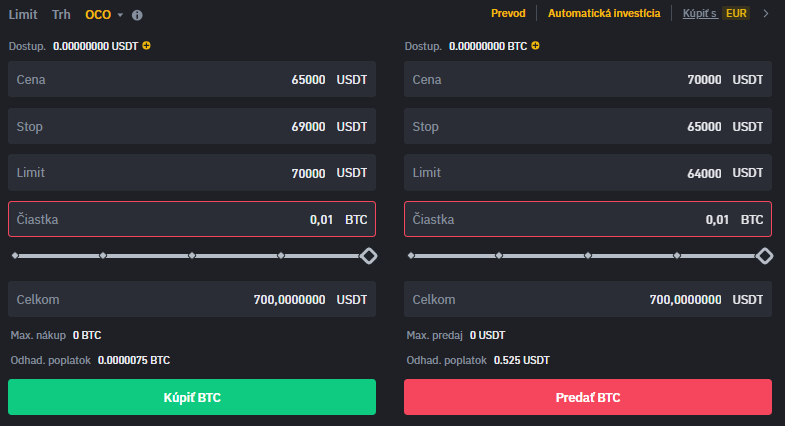The image size is (785, 426).
Task: Click the sell-side Celkom total field
Action: point(588,299)
